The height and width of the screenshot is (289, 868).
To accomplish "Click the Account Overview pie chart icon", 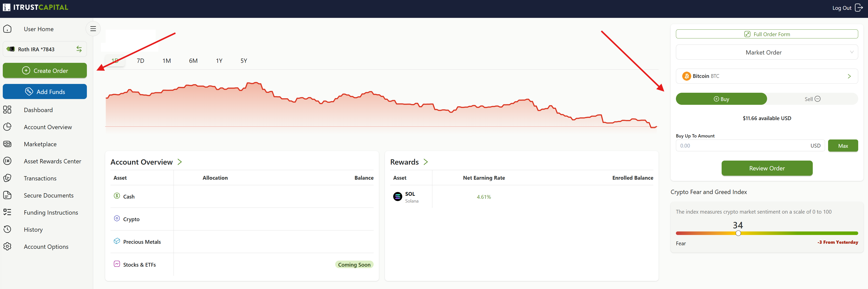I will point(8,127).
